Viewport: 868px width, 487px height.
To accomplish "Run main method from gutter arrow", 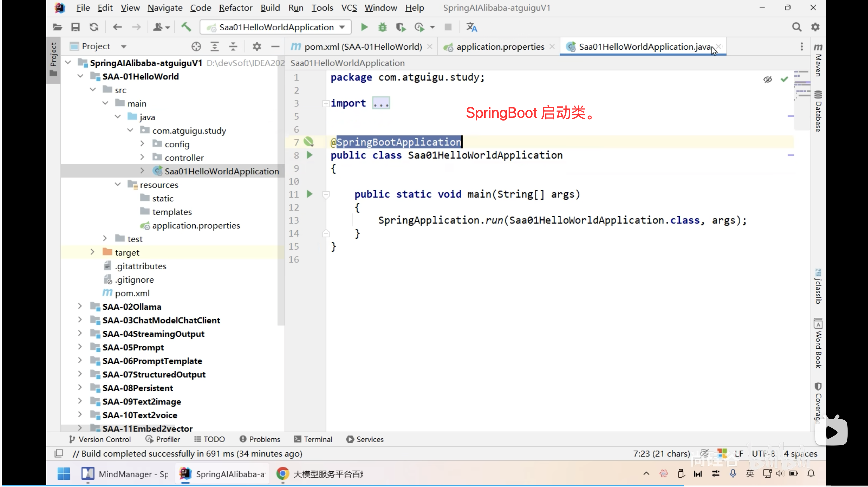I will click(x=310, y=194).
